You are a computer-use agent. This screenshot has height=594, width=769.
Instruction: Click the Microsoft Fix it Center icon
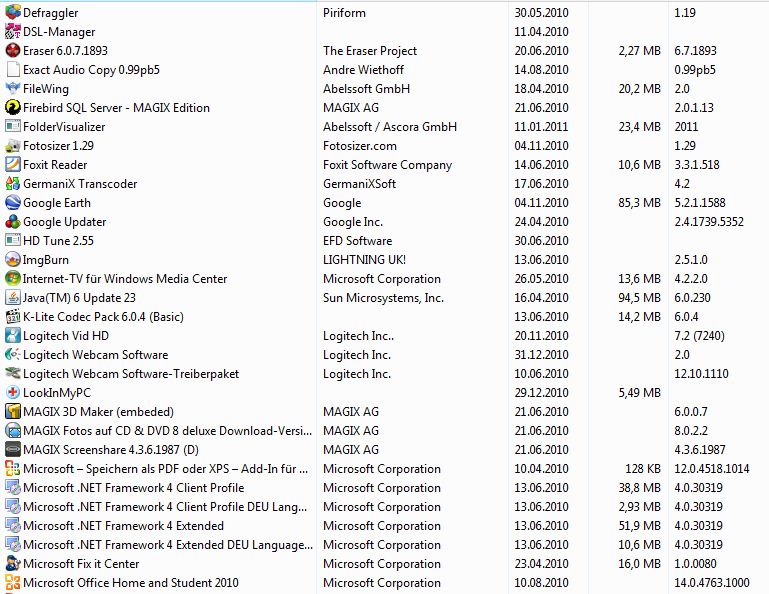(x=13, y=564)
